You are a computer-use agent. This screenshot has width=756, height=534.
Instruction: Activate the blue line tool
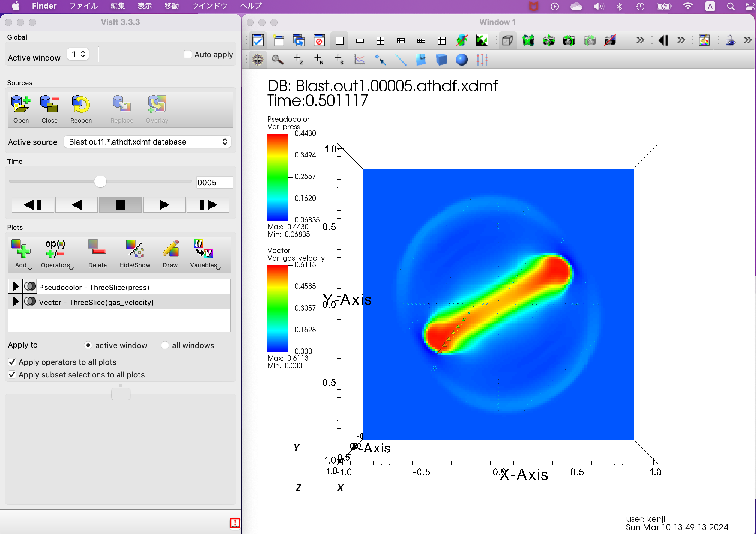400,60
